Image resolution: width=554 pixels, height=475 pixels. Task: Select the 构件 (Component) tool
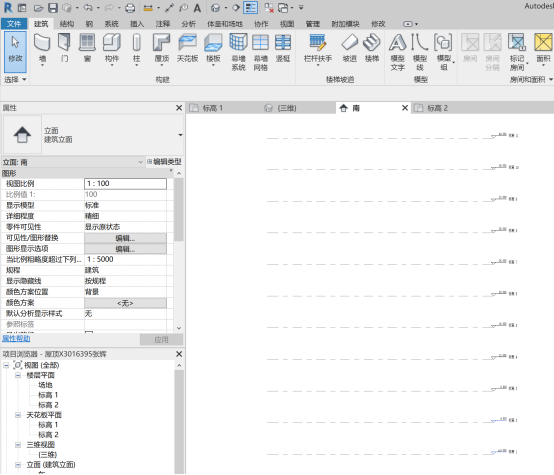coord(112,48)
